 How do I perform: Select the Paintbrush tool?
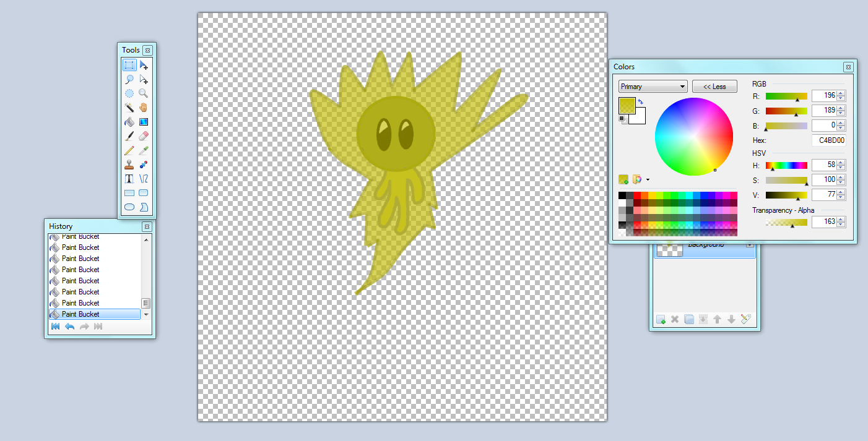(129, 136)
